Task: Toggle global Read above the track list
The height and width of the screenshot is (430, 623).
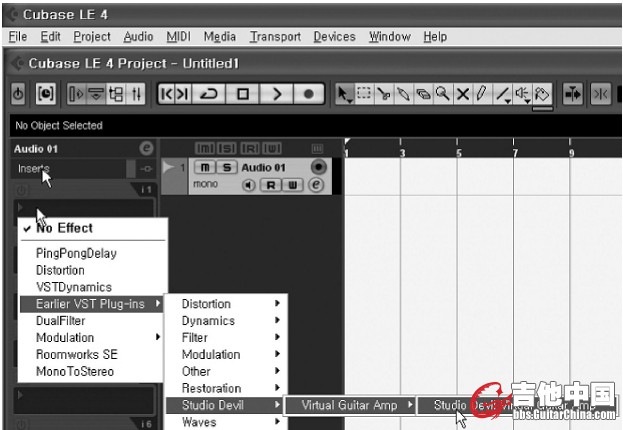Action: point(250,148)
